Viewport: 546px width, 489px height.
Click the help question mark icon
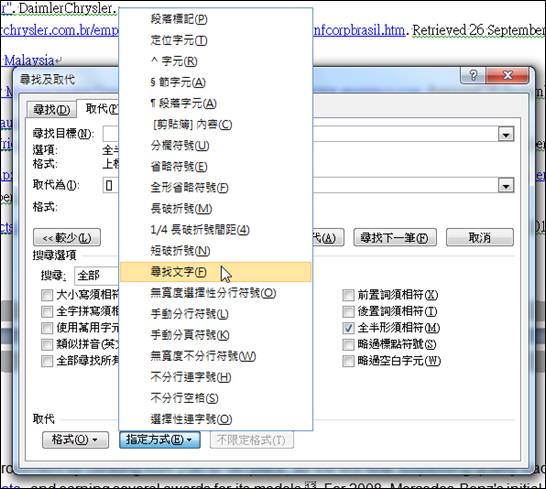click(x=473, y=75)
